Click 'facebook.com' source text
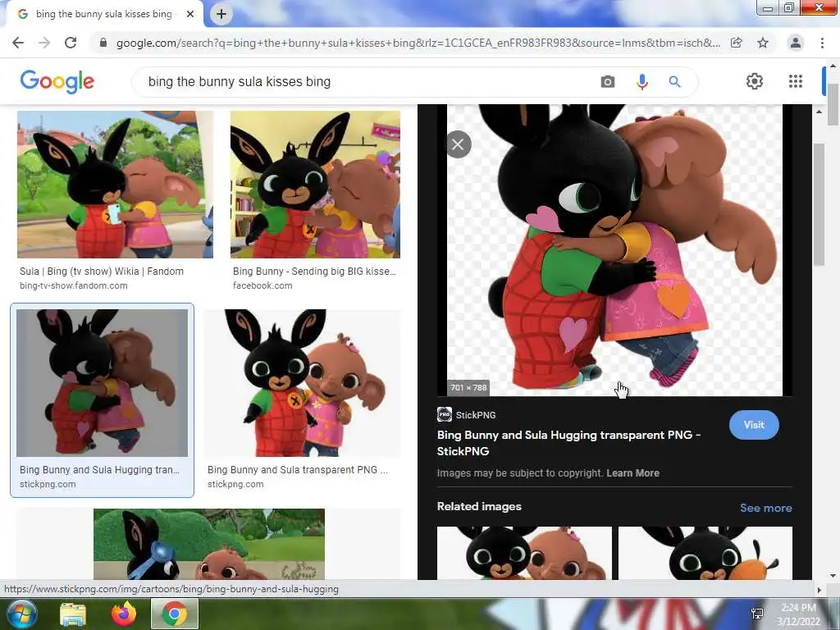This screenshot has width=840, height=630. [262, 285]
